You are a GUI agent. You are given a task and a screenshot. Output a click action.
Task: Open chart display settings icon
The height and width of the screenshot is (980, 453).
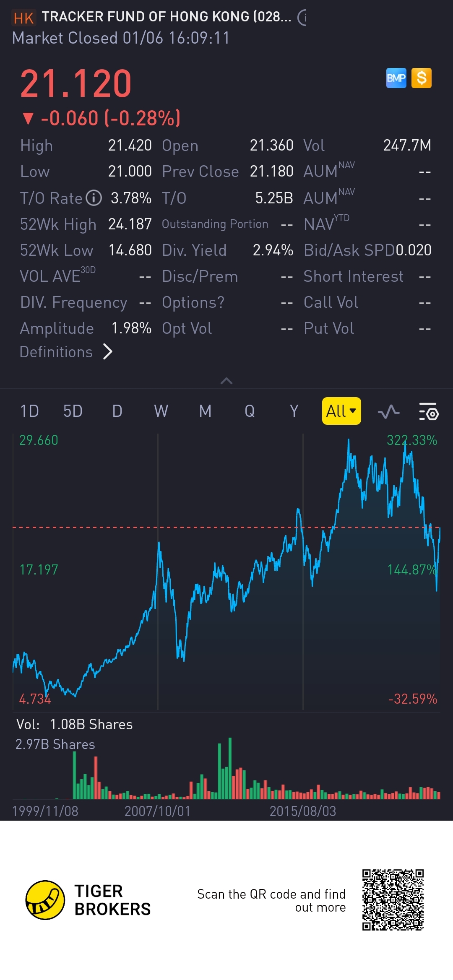pyautogui.click(x=428, y=412)
